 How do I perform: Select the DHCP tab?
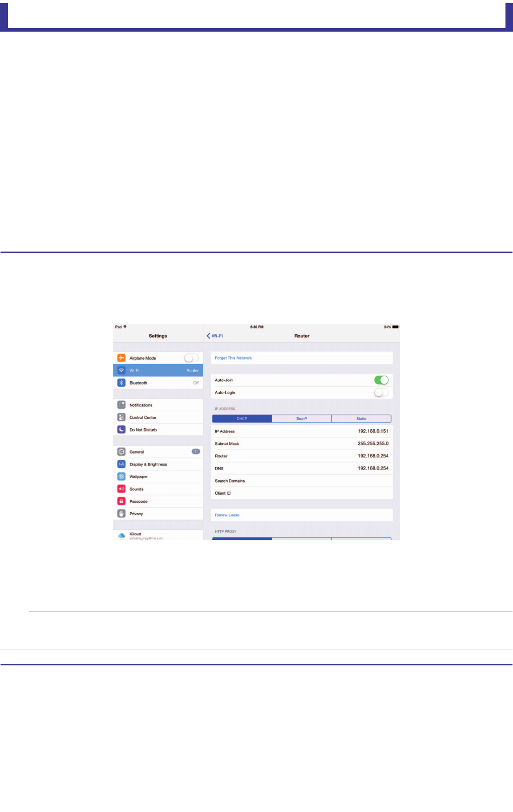tap(242, 419)
